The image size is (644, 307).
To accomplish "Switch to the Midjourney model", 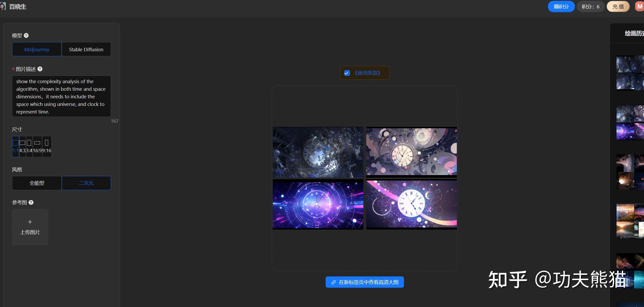I will [37, 49].
